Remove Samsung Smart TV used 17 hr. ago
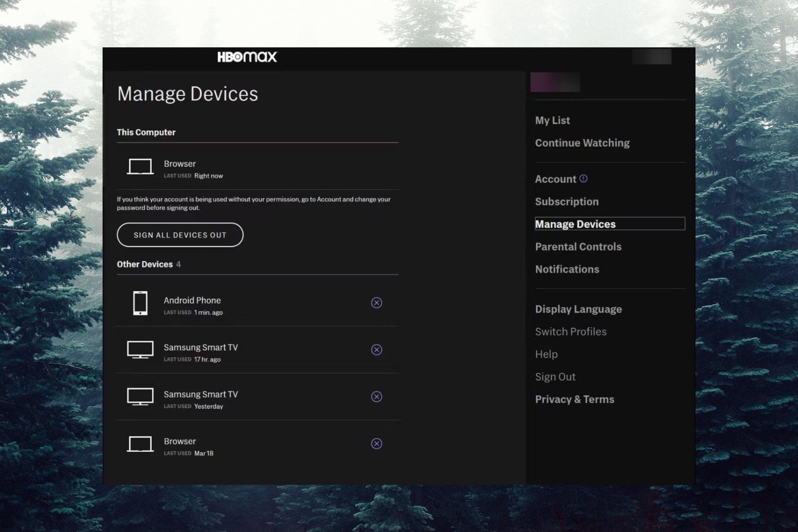The image size is (798, 532). pos(376,350)
